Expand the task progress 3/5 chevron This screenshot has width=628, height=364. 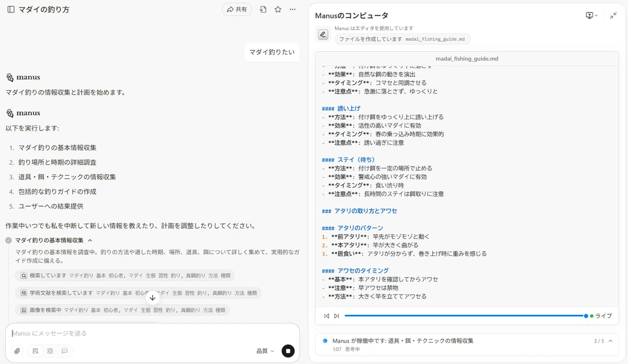610,341
